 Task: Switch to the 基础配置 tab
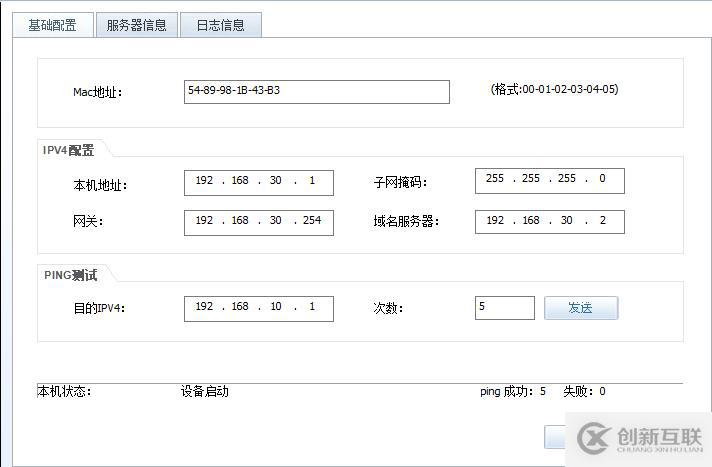(x=53, y=25)
